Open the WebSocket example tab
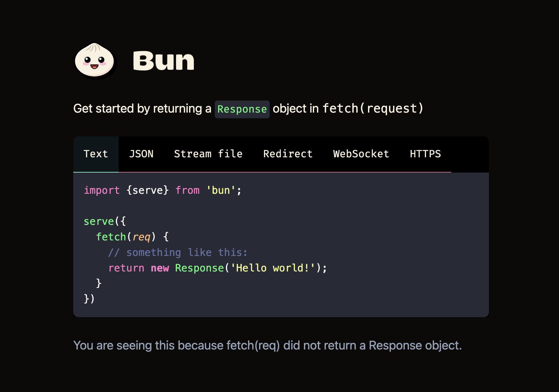 (x=361, y=154)
